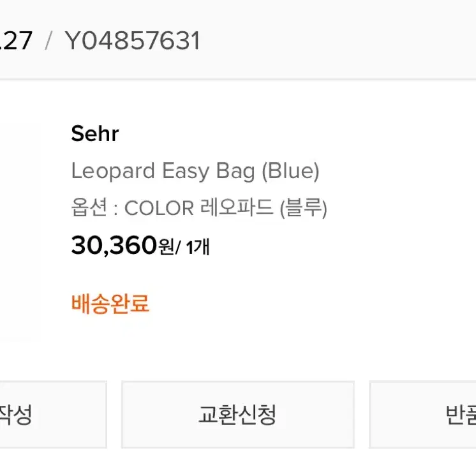Click the 교환신청 exchange request button
The height and width of the screenshot is (476, 476).
click(238, 414)
